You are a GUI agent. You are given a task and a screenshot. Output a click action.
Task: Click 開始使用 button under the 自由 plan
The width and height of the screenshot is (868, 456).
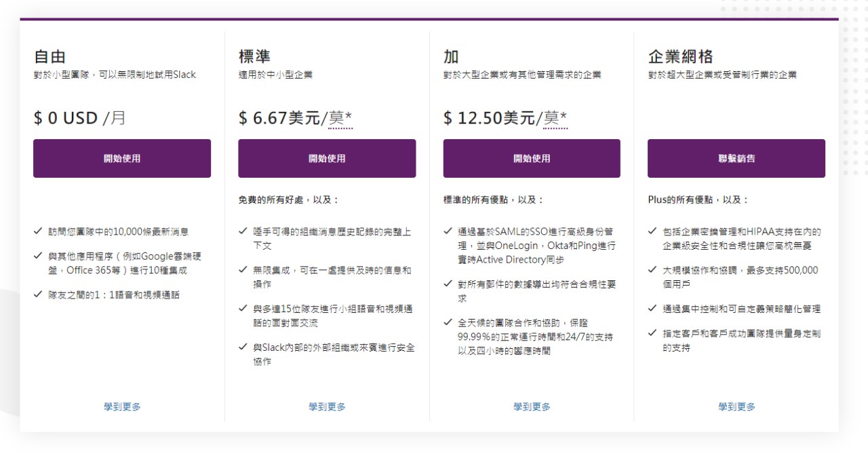pyautogui.click(x=122, y=159)
